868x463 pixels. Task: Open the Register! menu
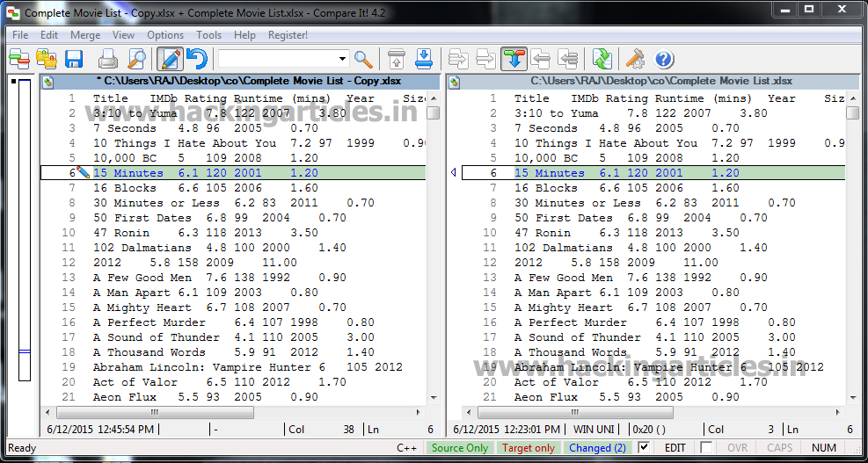click(x=288, y=35)
